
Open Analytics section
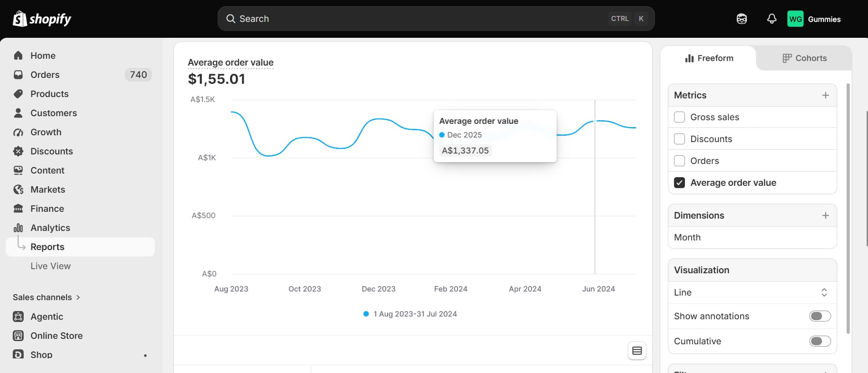point(50,228)
